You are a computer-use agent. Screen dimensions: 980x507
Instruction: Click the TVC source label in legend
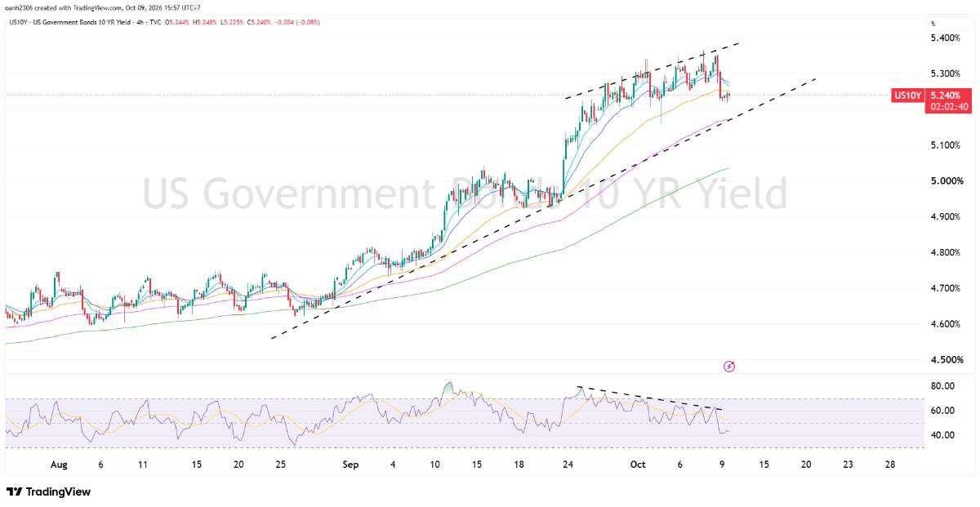155,22
